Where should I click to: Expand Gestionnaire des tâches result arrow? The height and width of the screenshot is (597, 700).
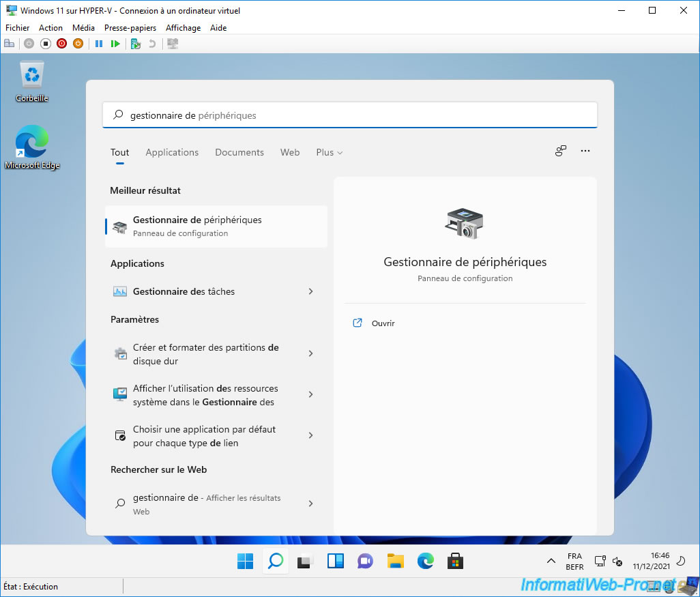click(310, 291)
